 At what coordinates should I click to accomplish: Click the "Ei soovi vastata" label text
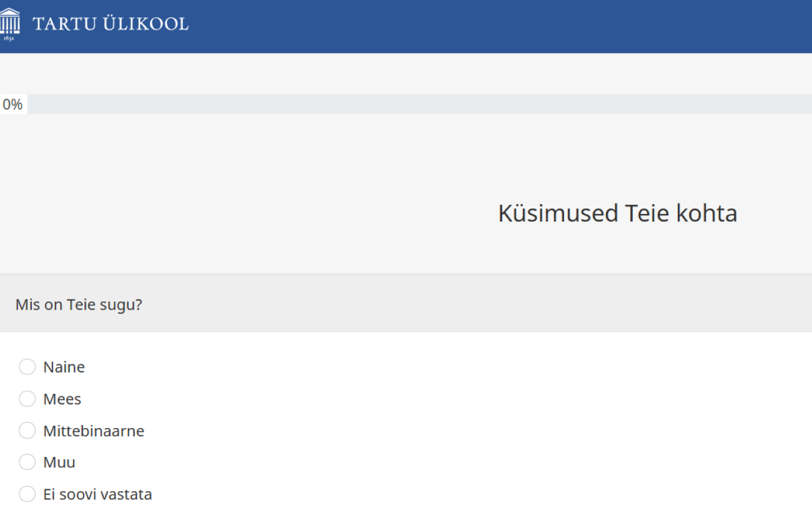[97, 494]
